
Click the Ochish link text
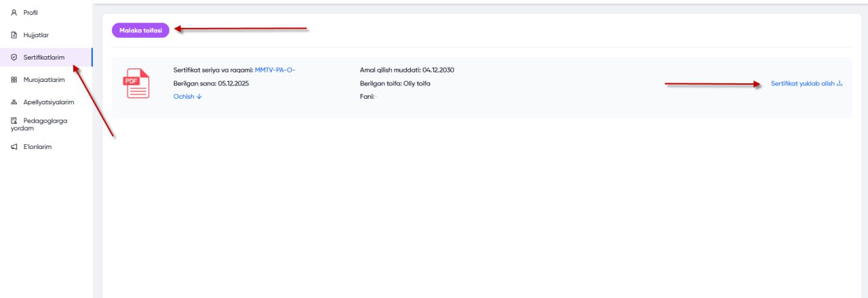tap(184, 97)
